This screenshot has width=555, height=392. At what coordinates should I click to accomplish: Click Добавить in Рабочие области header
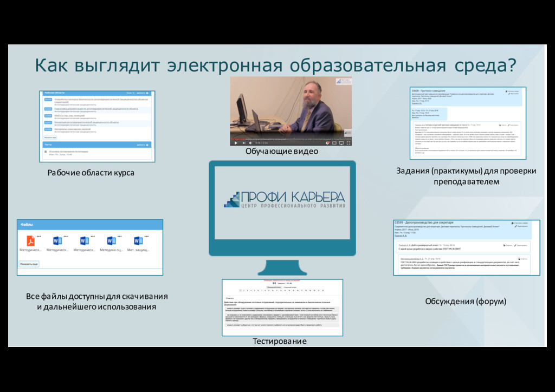(143, 93)
